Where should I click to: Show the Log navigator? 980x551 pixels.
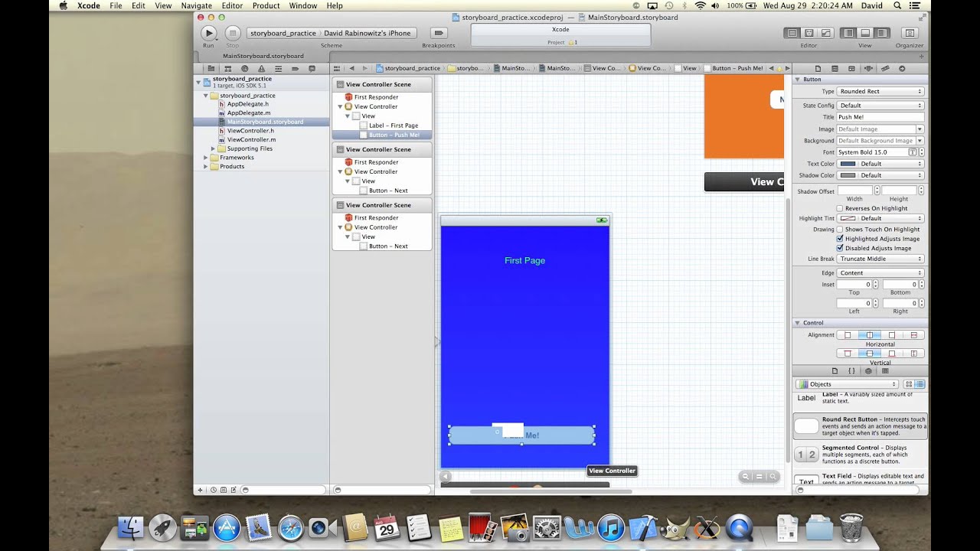tap(312, 68)
